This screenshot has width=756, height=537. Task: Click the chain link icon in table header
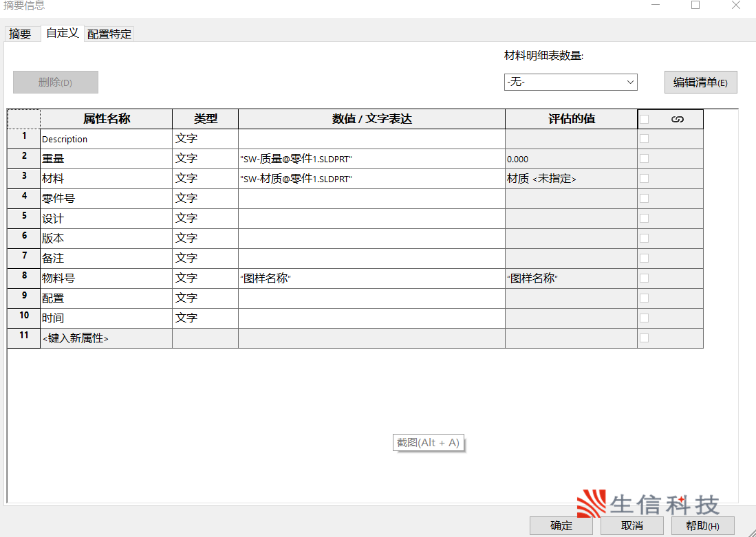(678, 118)
